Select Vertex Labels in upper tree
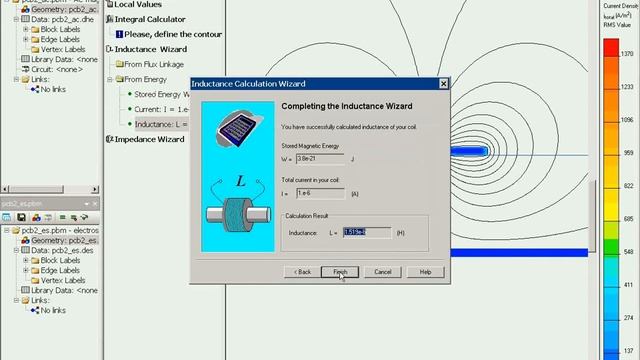 pos(63,49)
